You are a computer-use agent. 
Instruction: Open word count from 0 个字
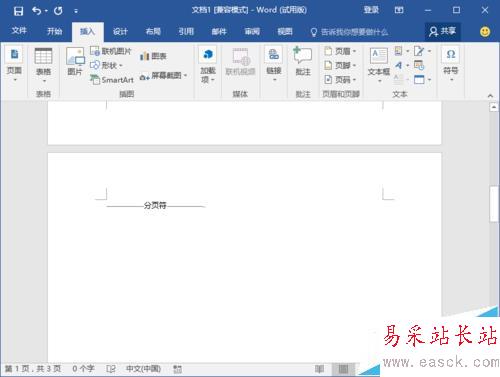click(x=83, y=369)
